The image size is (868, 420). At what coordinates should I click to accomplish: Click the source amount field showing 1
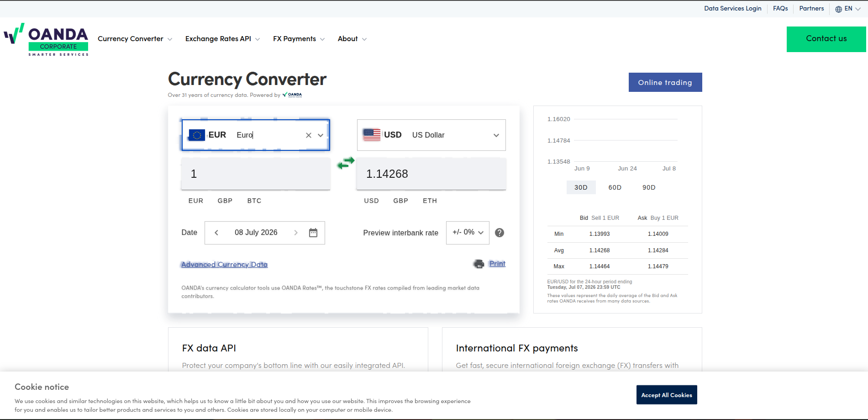coord(256,174)
